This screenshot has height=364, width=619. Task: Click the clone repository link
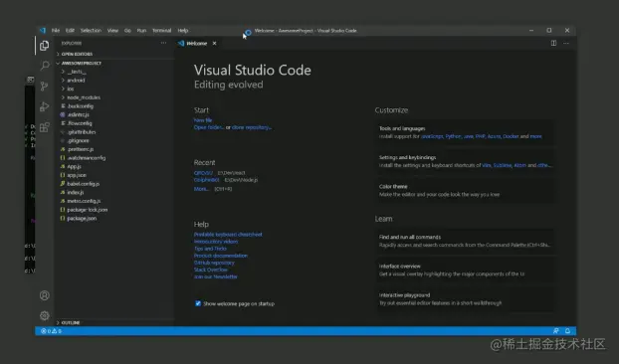click(252, 127)
